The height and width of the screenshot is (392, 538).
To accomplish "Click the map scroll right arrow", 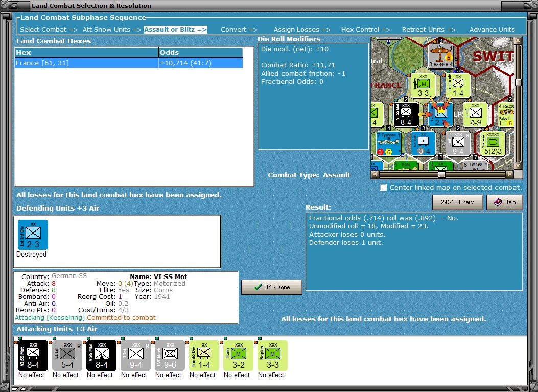I will (510, 175).
